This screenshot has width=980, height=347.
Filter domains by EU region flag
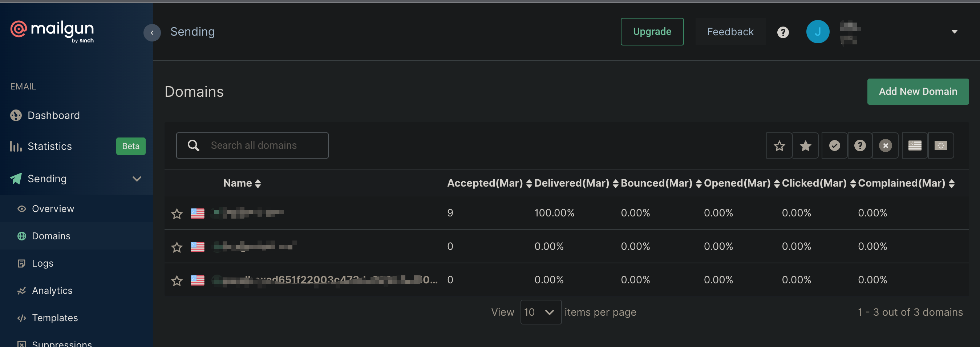coord(940,145)
